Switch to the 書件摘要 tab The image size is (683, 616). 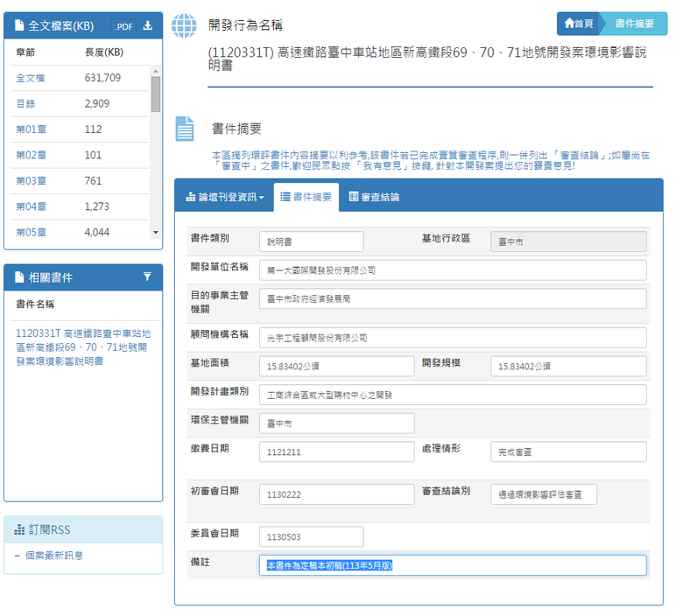306,197
